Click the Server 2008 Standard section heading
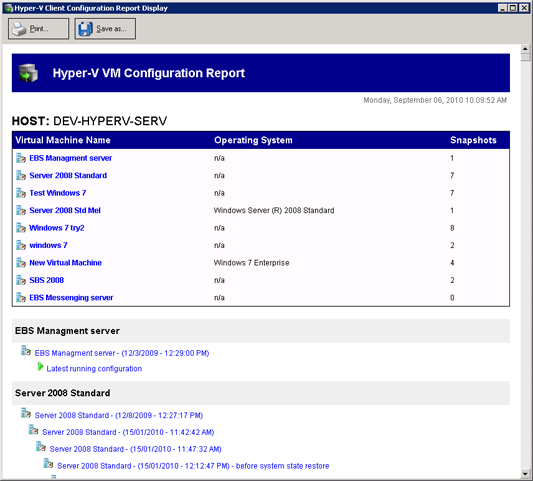Viewport: 533px width, 481px height. pyautogui.click(x=63, y=393)
